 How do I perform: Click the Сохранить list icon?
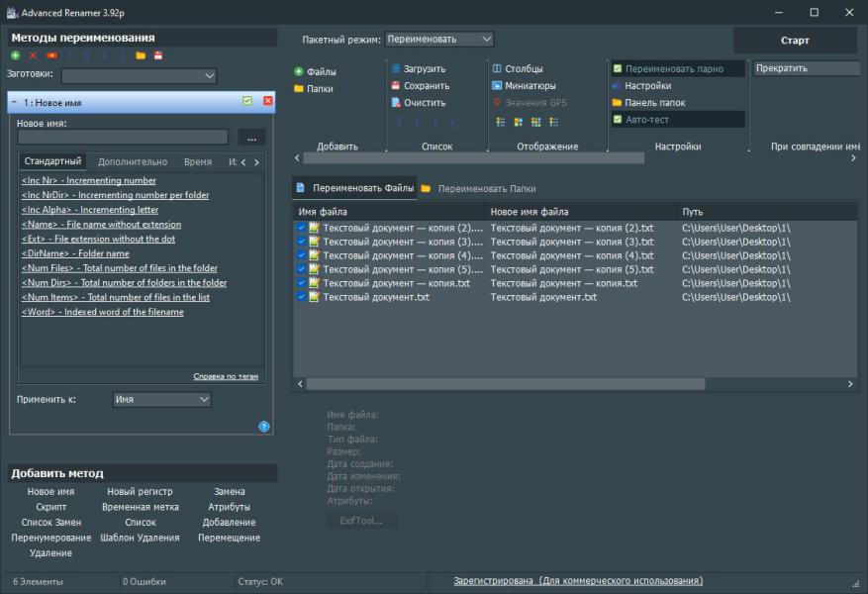point(396,86)
